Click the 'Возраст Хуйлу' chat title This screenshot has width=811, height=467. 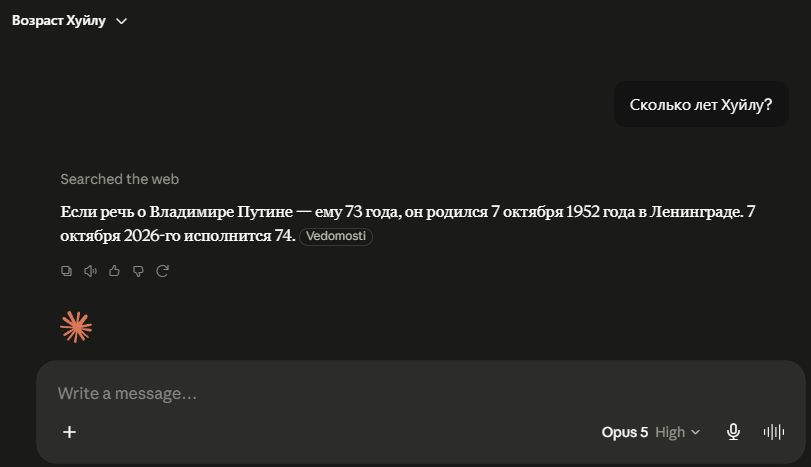coord(58,21)
